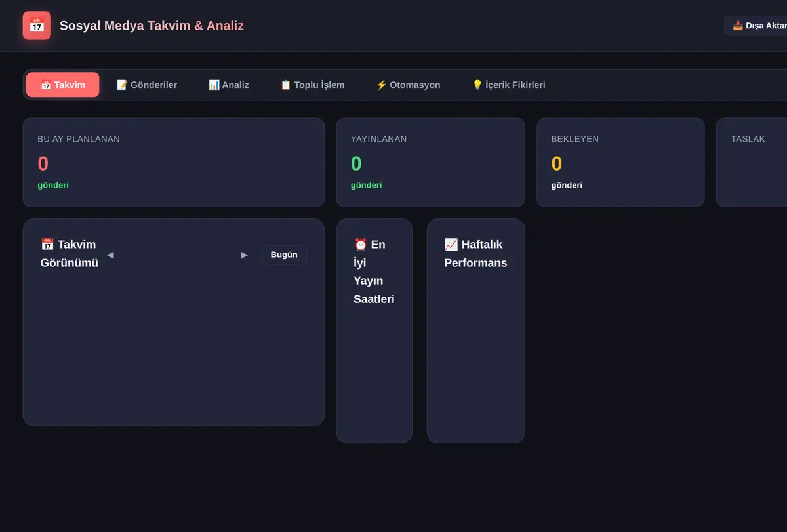Click the Bu Ay Planlanan stat card
Image resolution: width=787 pixels, height=532 pixels.
coord(174,163)
